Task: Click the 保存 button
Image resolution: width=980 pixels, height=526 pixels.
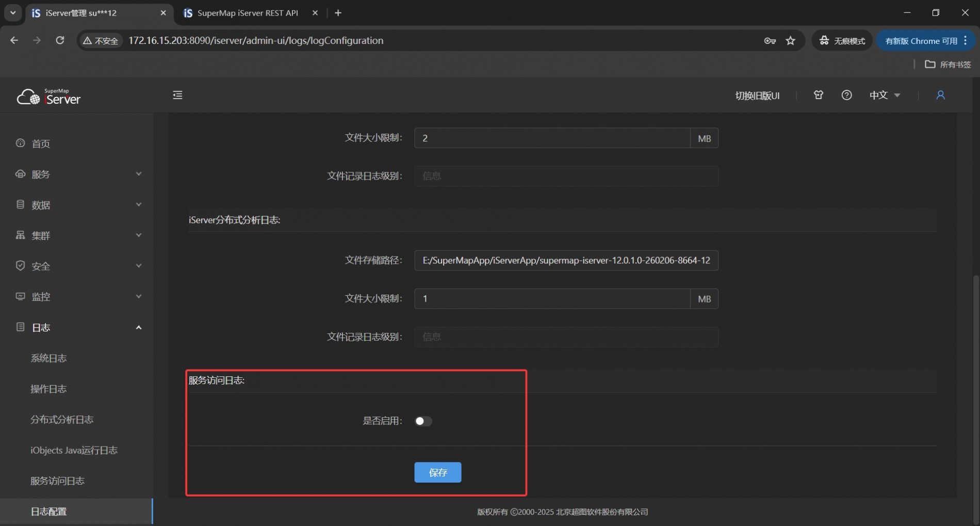Action: [437, 472]
